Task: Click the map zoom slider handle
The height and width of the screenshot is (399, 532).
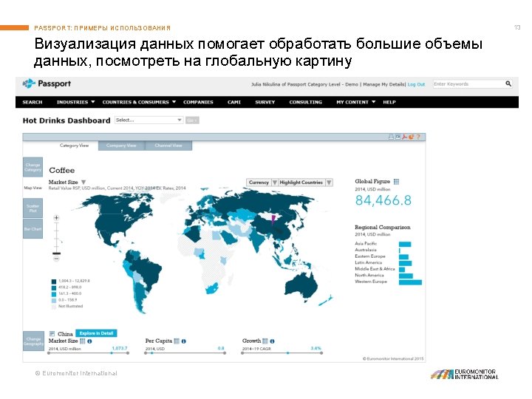Action: pos(56,253)
